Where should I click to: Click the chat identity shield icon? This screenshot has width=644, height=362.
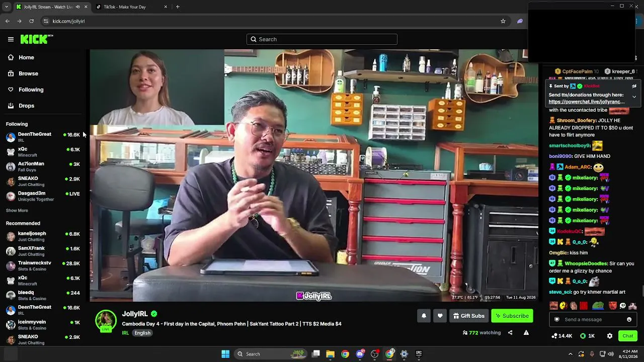click(557, 319)
